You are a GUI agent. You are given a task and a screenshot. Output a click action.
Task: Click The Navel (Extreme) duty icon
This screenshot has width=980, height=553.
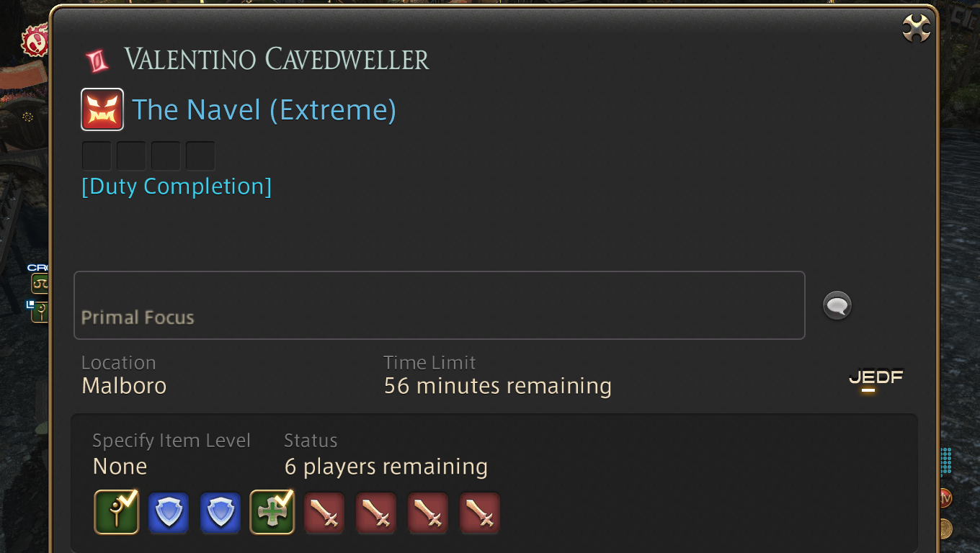click(102, 109)
